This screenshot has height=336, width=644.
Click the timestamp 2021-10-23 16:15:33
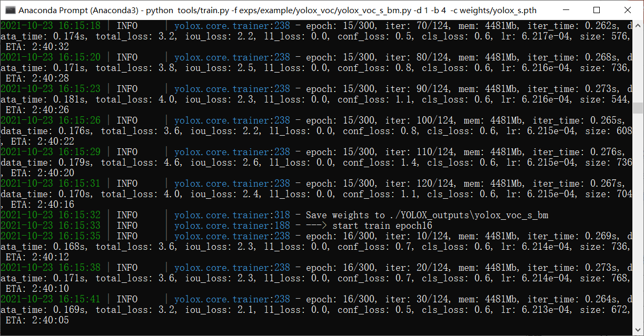point(51,226)
